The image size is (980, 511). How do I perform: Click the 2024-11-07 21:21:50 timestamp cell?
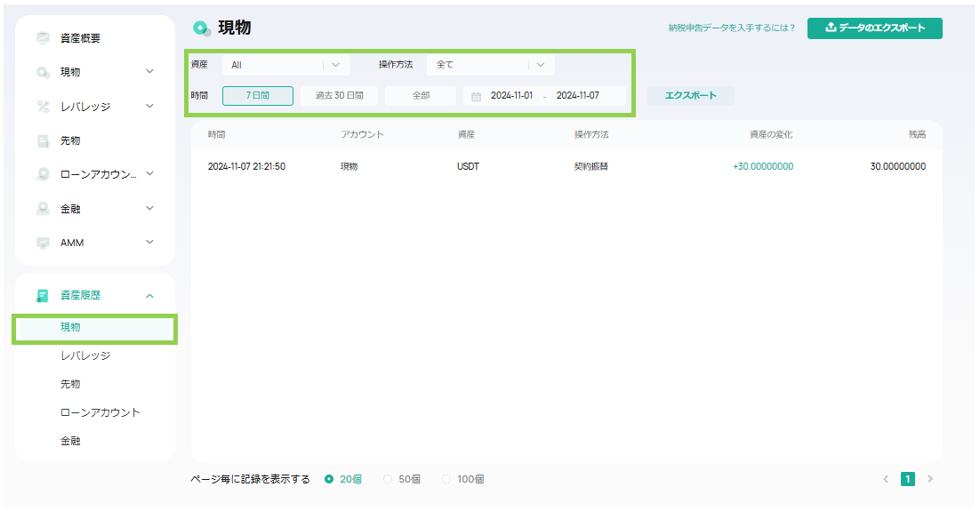(246, 167)
